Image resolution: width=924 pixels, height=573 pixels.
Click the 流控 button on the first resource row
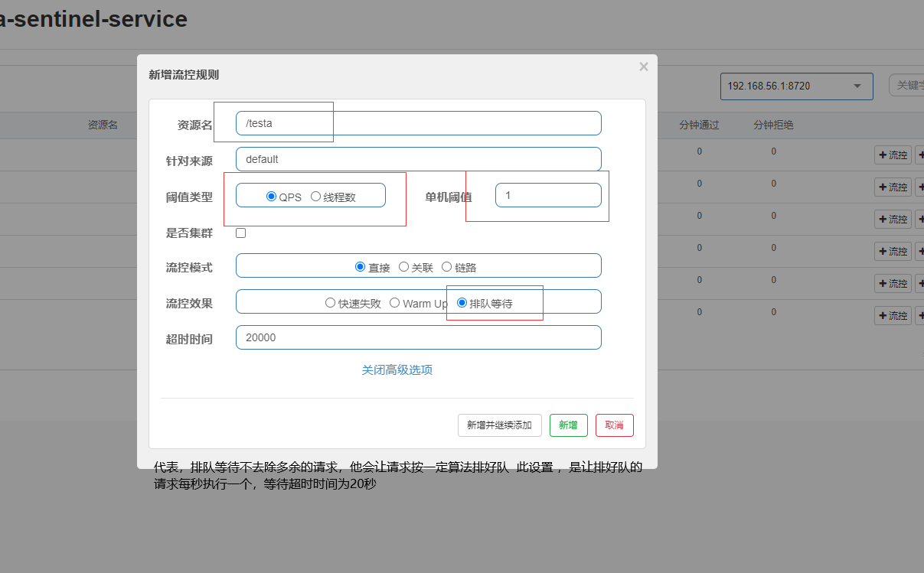pyautogui.click(x=893, y=155)
